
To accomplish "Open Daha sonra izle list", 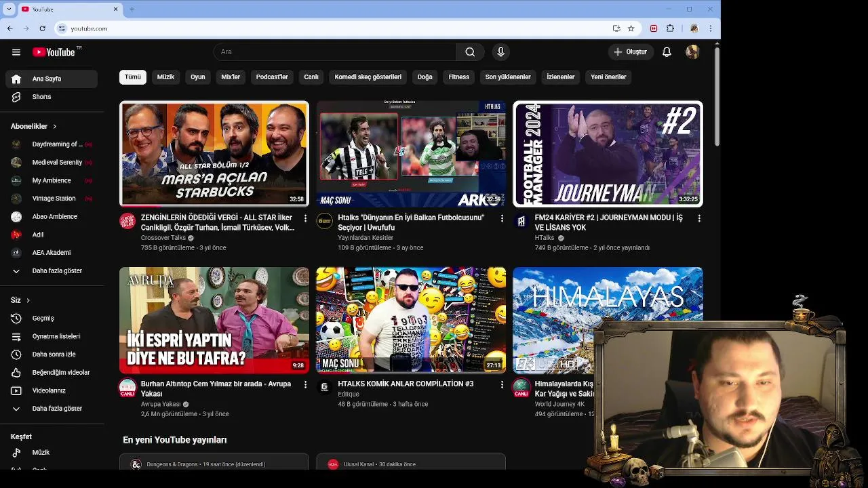I will [x=52, y=354].
